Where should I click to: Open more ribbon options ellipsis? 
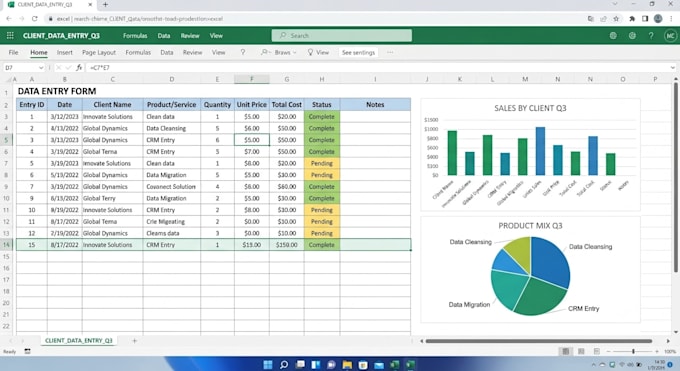(390, 53)
